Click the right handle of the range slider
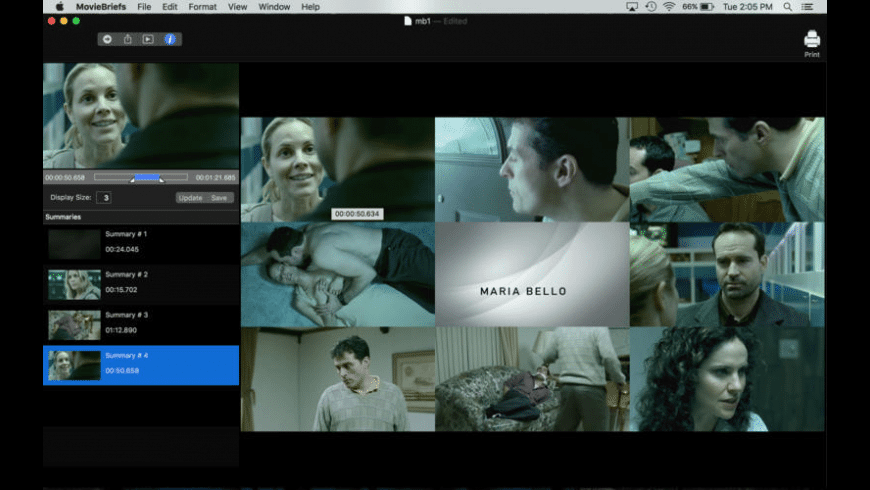 161,179
